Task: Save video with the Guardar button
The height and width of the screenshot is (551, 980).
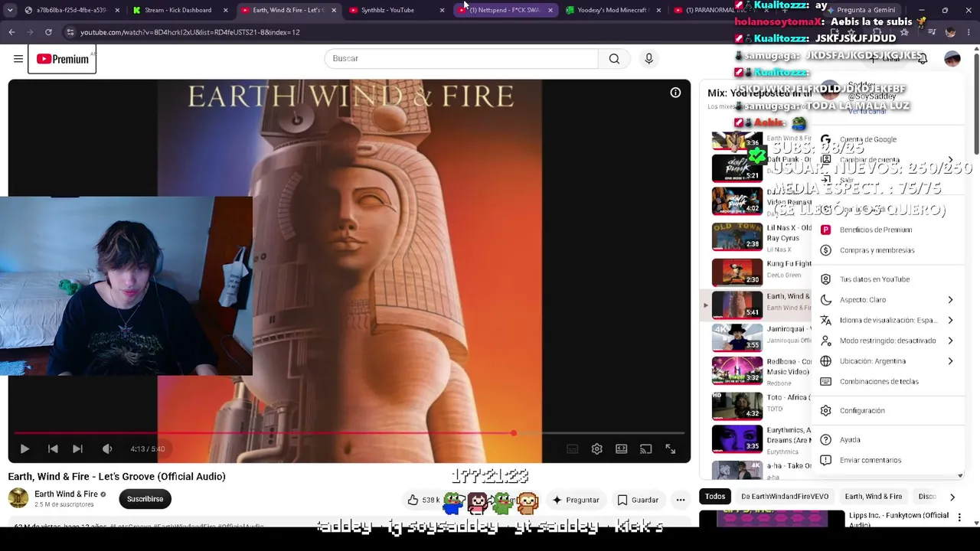Action: click(x=638, y=500)
